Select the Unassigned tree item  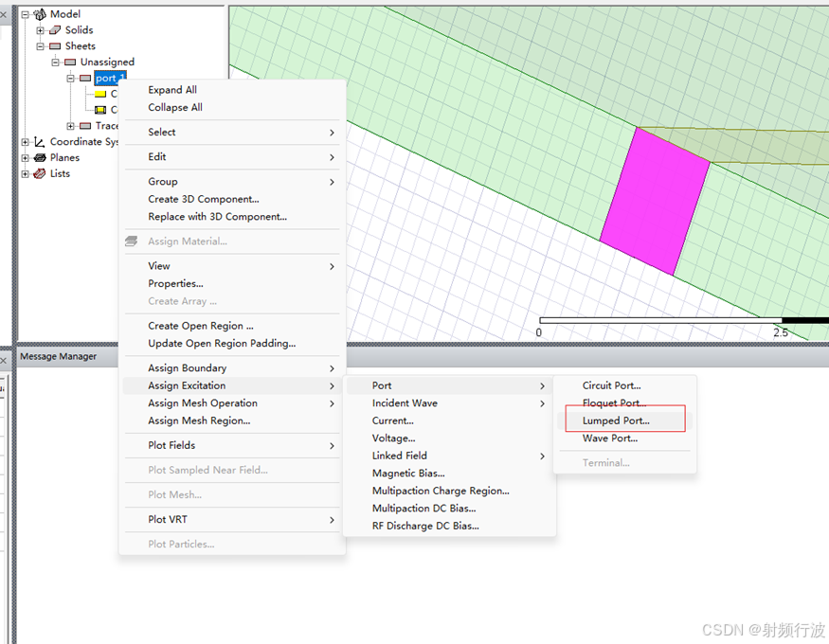click(x=107, y=63)
